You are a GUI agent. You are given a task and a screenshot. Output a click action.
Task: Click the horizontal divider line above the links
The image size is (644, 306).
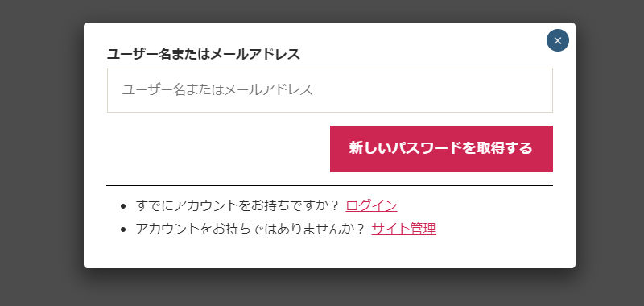coord(329,186)
